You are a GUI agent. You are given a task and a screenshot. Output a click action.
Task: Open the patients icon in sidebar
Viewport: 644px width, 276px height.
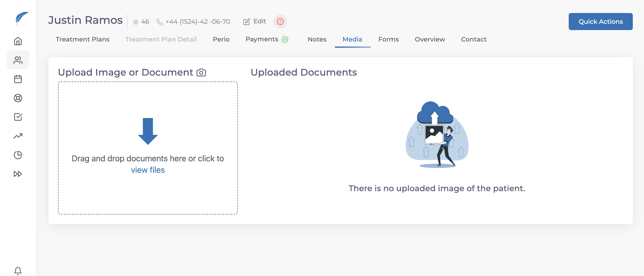point(18,60)
